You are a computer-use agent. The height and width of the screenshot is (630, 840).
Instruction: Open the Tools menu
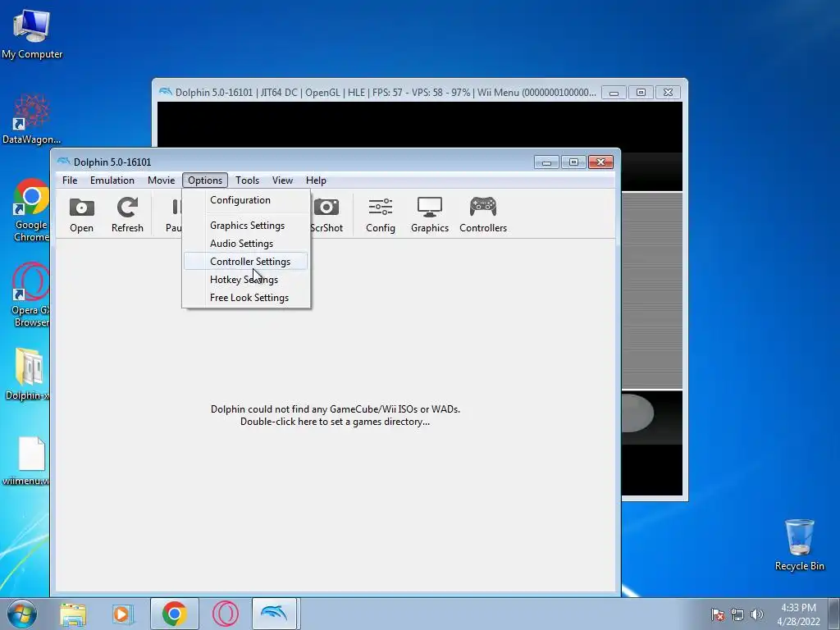pyautogui.click(x=248, y=180)
